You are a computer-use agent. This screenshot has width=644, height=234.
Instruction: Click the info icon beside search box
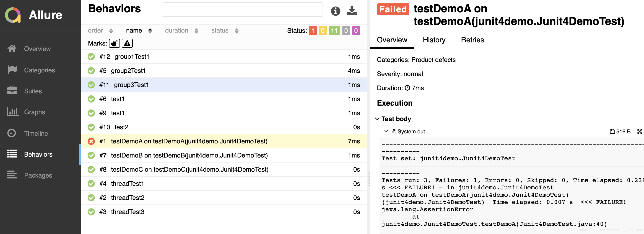335,11
